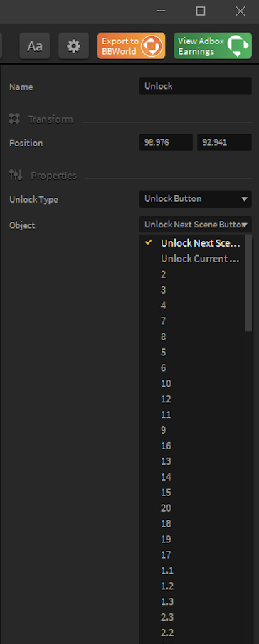
Task: Click the Transform section icon
Action: pos(14,119)
